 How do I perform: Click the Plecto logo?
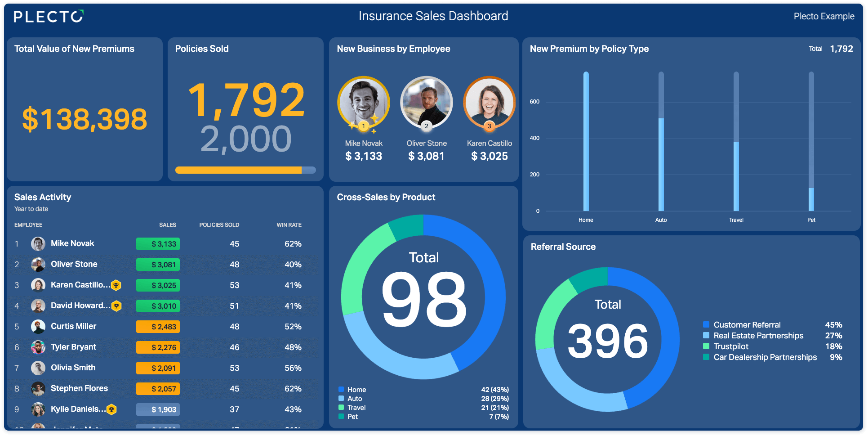(49, 17)
